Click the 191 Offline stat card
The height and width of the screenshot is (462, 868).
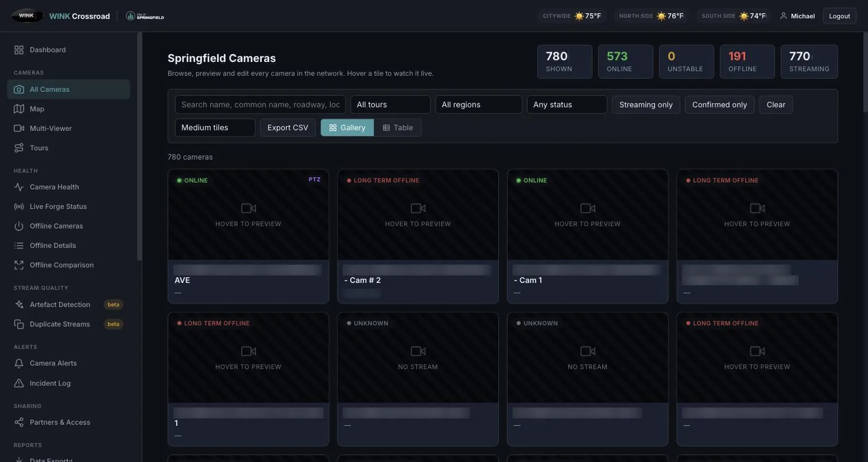coord(747,61)
